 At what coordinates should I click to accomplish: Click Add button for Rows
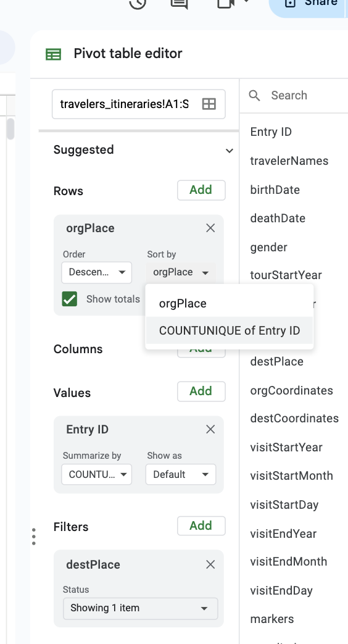tap(201, 190)
